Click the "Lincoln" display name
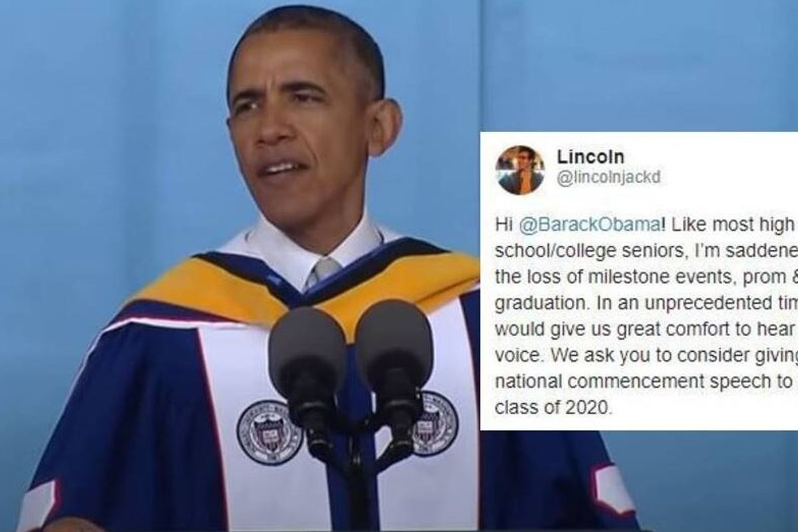This screenshot has height=532, width=798. (590, 158)
